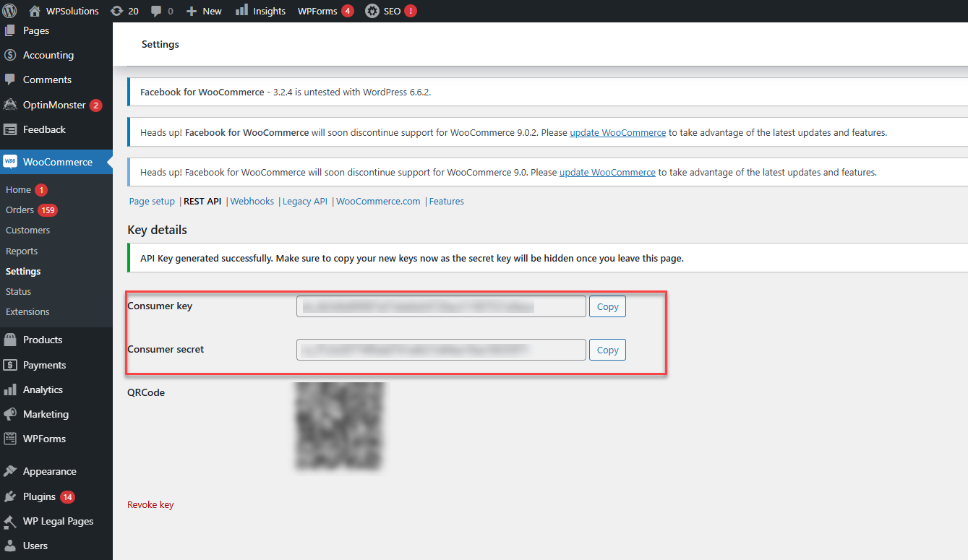
Task: Copy the Consumer secret
Action: click(607, 350)
